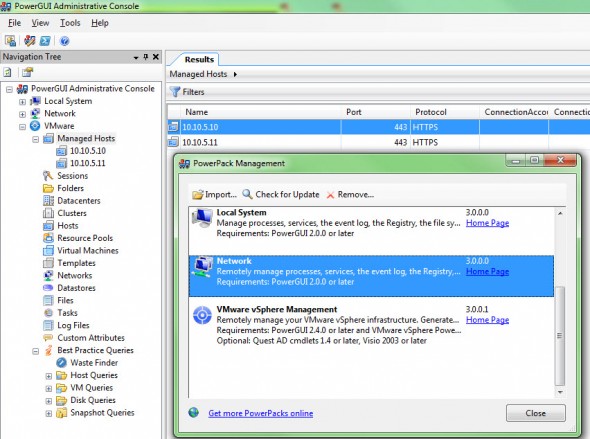Collapse the Best Practice Queries node

click(x=35, y=351)
